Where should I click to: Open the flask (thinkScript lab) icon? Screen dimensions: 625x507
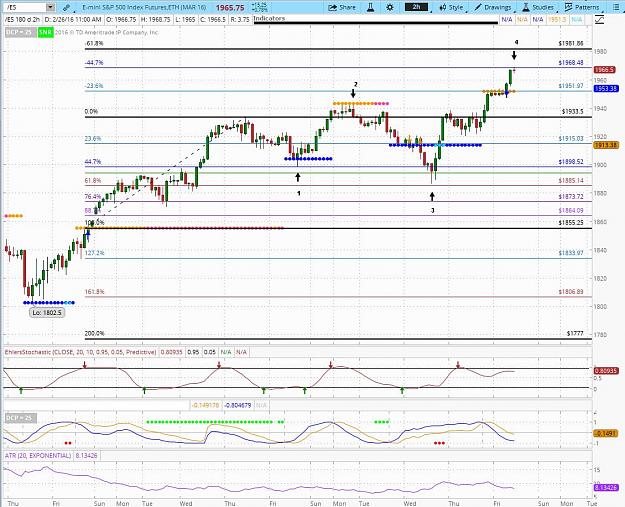(371, 7)
